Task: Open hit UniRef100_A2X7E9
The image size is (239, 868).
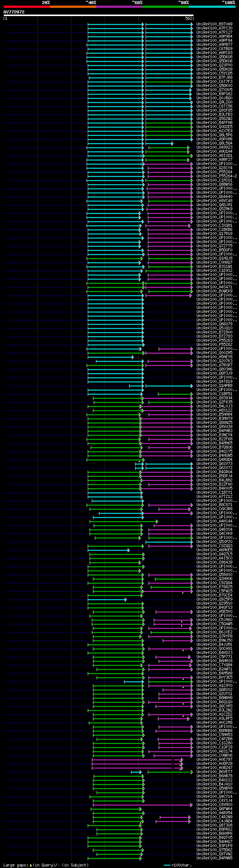Action: (x=214, y=131)
